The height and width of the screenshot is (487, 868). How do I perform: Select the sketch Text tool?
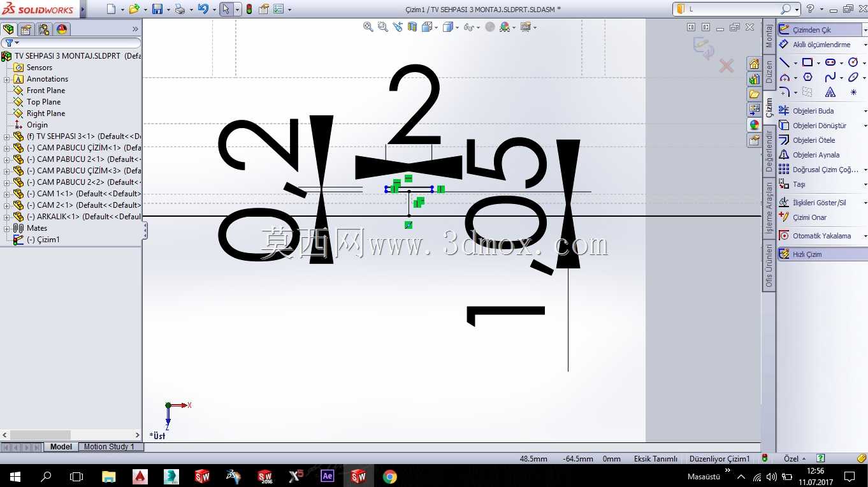pyautogui.click(x=830, y=92)
